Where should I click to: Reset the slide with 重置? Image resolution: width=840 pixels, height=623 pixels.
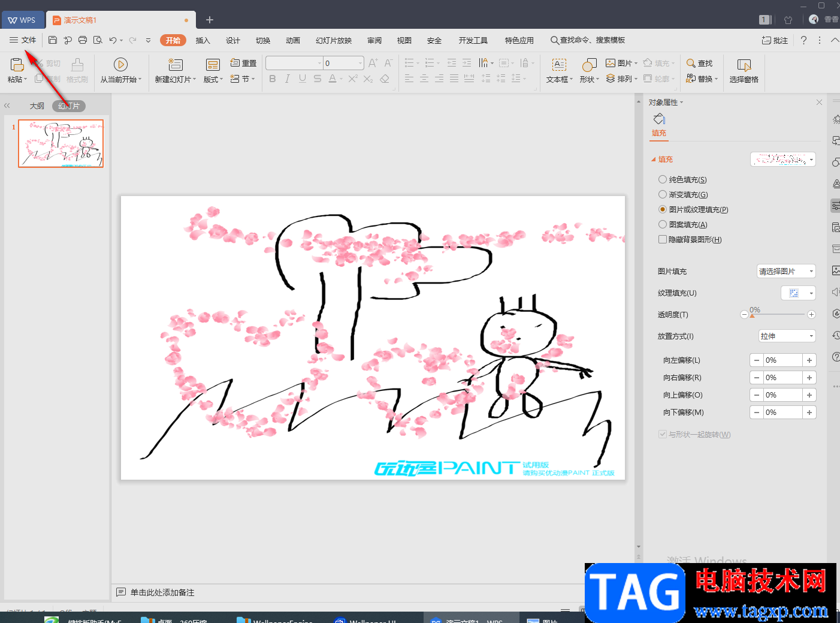(243, 63)
